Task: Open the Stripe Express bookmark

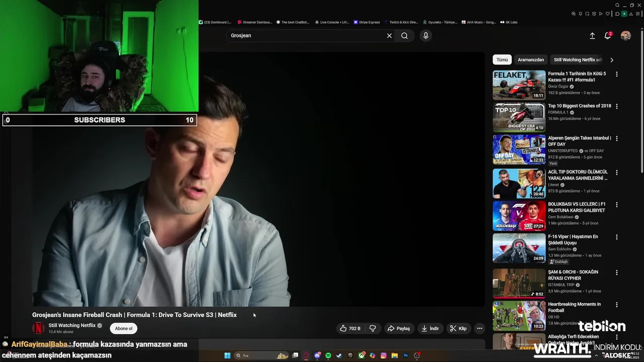Action: 367,22
